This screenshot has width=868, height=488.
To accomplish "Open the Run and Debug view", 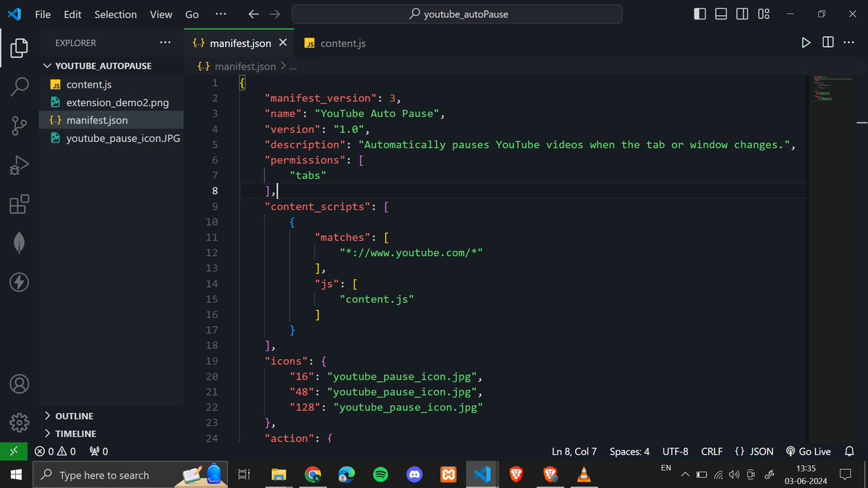I will pyautogui.click(x=20, y=166).
